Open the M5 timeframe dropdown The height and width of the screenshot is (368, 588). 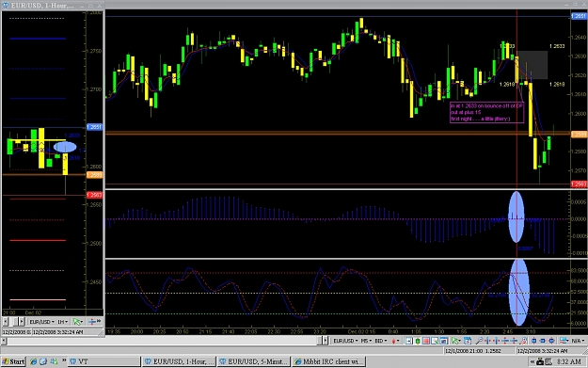[x=366, y=341]
